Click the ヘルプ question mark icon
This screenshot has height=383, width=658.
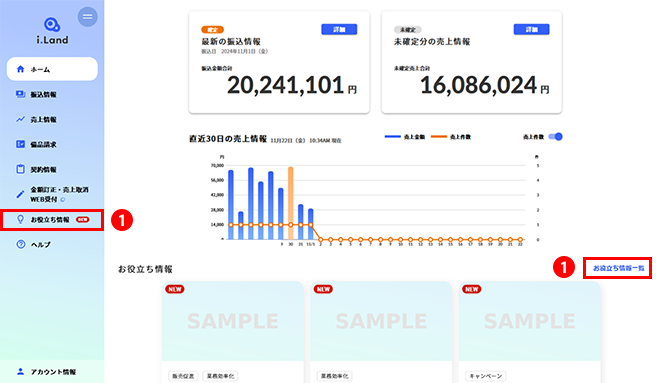click(20, 244)
